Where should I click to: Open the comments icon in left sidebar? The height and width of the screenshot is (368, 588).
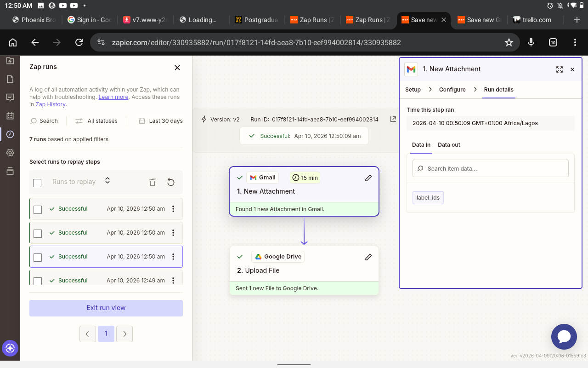(x=10, y=97)
